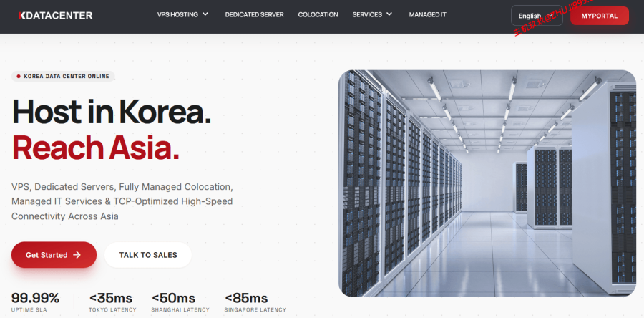This screenshot has height=318, width=644.
Task: Click the 'SINGAPORE LATENCY' label
Action: click(x=255, y=310)
